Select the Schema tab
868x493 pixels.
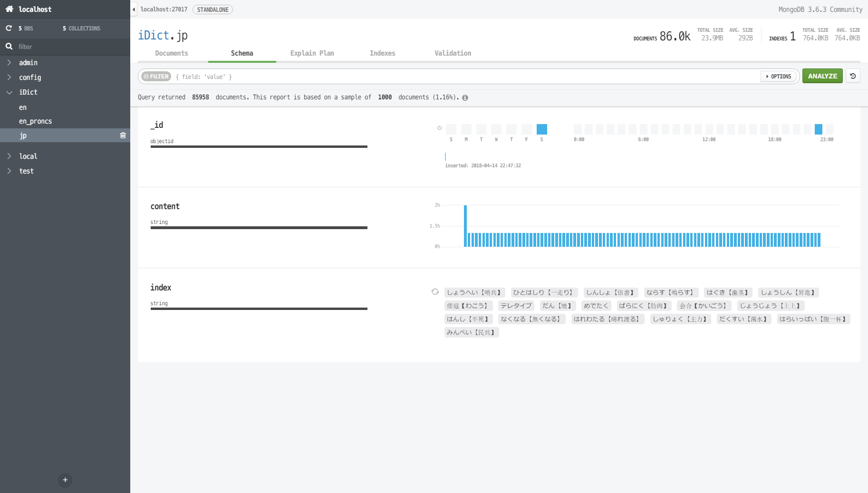[242, 53]
